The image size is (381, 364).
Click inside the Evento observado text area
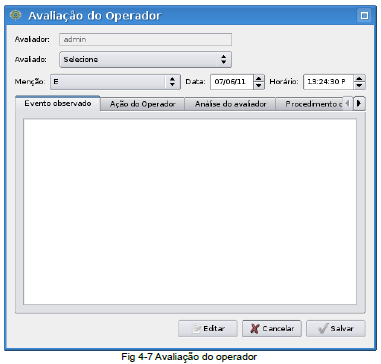pyautogui.click(x=190, y=211)
